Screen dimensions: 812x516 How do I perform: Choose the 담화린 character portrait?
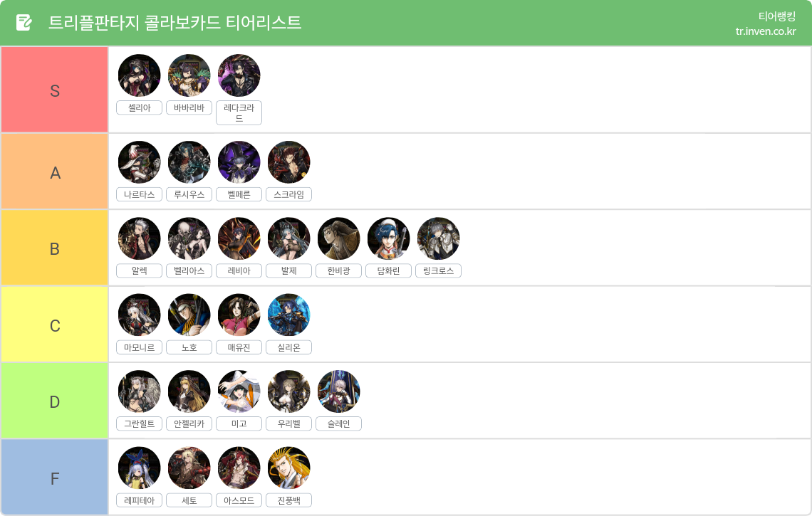click(x=388, y=238)
